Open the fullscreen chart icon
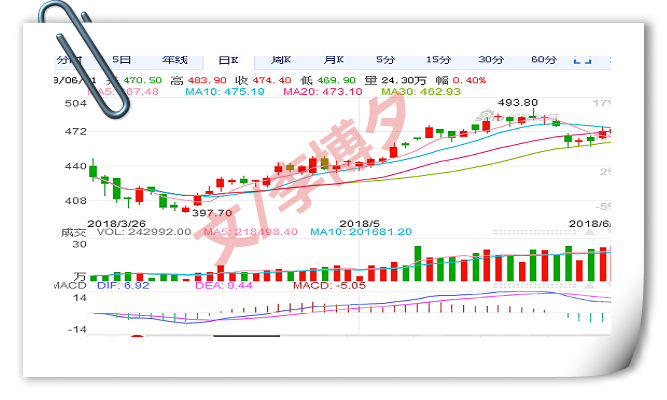667x400 pixels. (582, 60)
